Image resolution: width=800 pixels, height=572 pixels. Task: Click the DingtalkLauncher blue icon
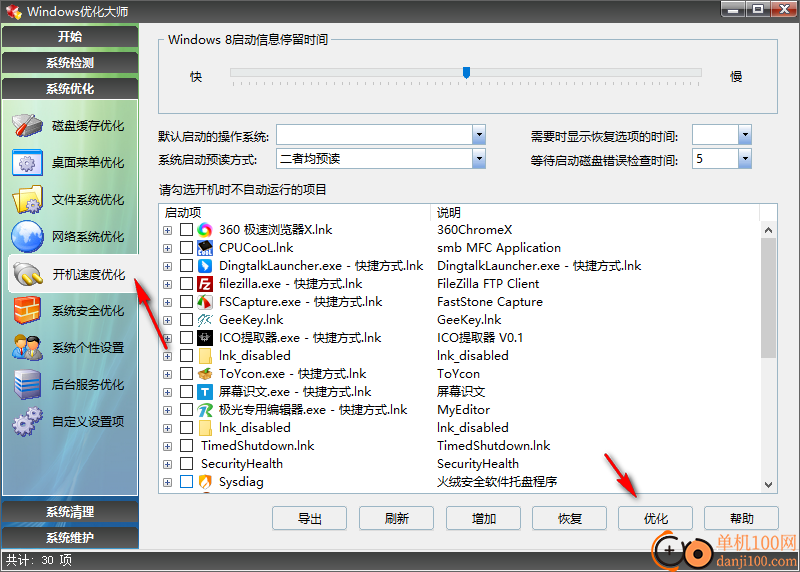click(205, 266)
